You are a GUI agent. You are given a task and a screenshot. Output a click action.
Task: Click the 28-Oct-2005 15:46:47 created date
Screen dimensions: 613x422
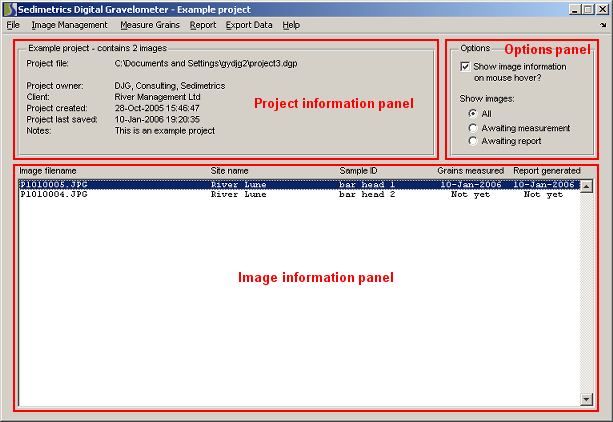157,108
